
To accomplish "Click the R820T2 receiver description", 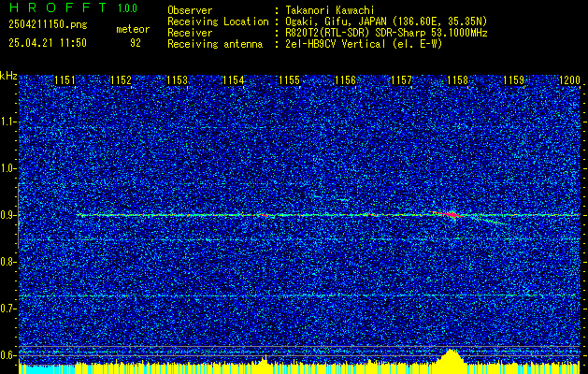I will click(386, 33).
